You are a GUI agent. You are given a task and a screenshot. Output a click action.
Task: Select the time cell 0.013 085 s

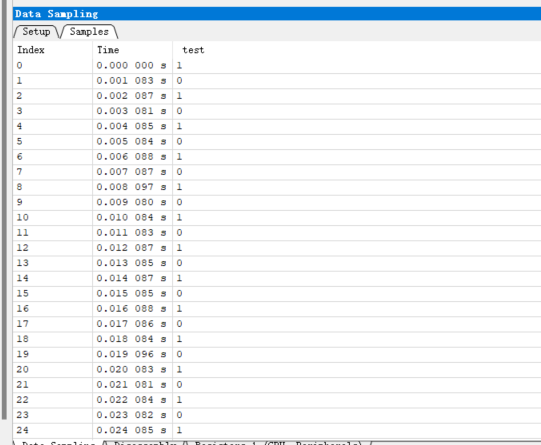click(x=132, y=263)
